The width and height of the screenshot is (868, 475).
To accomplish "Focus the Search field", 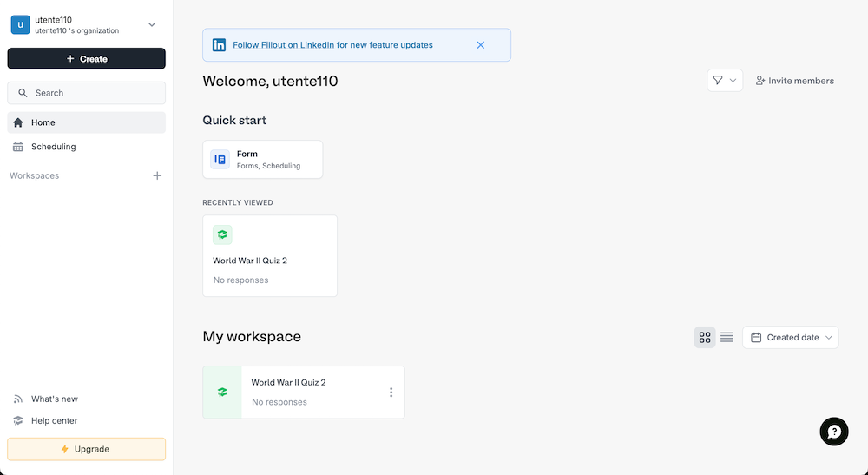I will tap(86, 93).
